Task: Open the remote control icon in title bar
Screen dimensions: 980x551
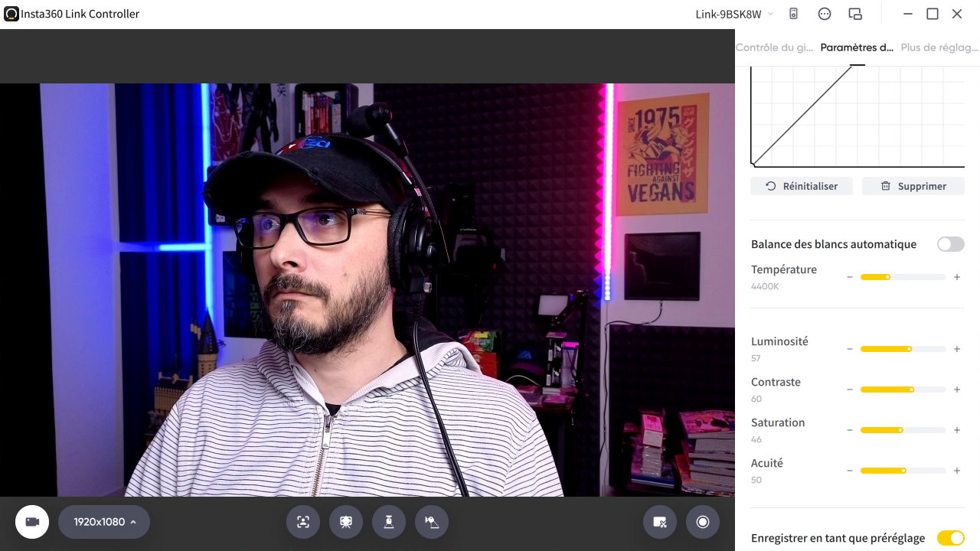Action: tap(794, 14)
